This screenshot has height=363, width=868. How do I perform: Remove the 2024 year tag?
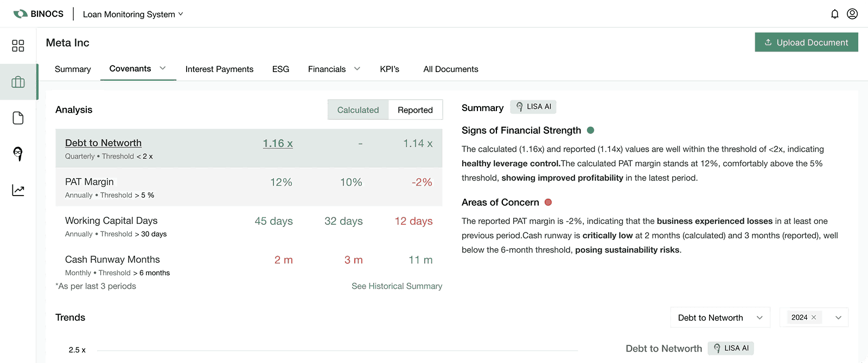click(814, 317)
